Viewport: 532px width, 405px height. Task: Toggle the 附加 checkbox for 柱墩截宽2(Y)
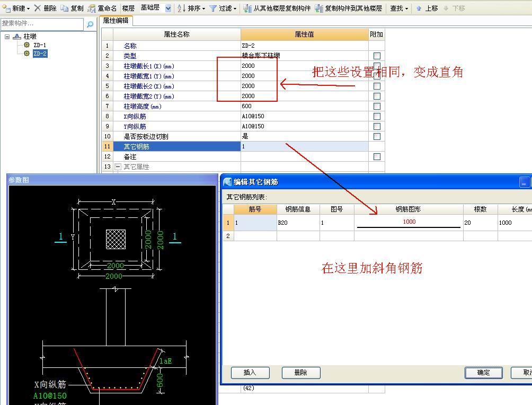tap(377, 96)
